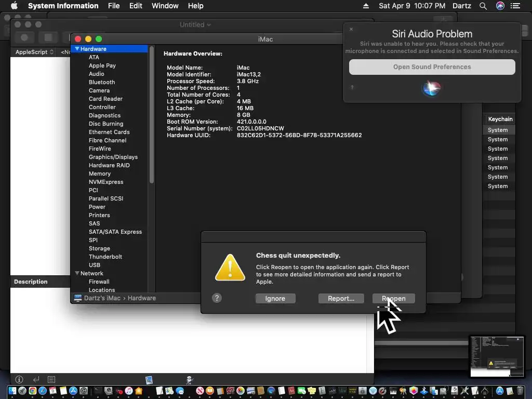Show description info in Script Editor footer
Screen dimensions: 532x399
[19, 379]
